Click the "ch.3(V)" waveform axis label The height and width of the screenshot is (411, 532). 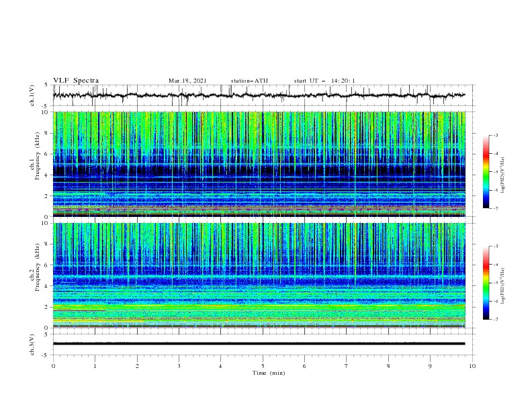[x=32, y=345]
